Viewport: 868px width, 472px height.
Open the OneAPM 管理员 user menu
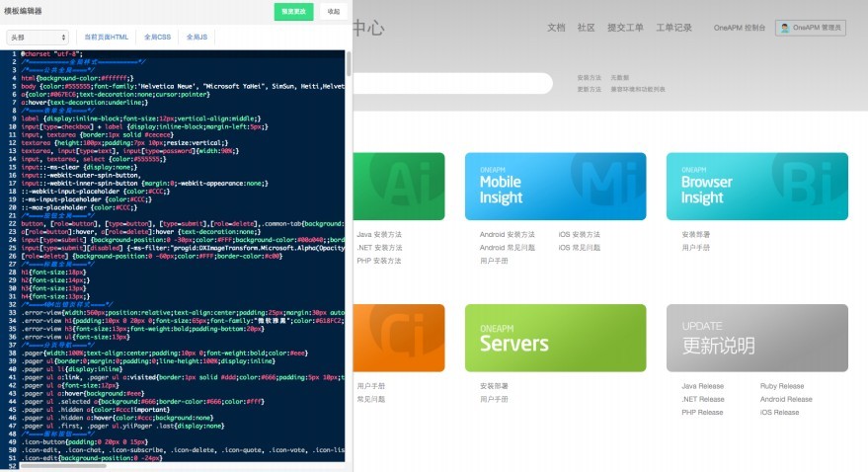point(811,28)
